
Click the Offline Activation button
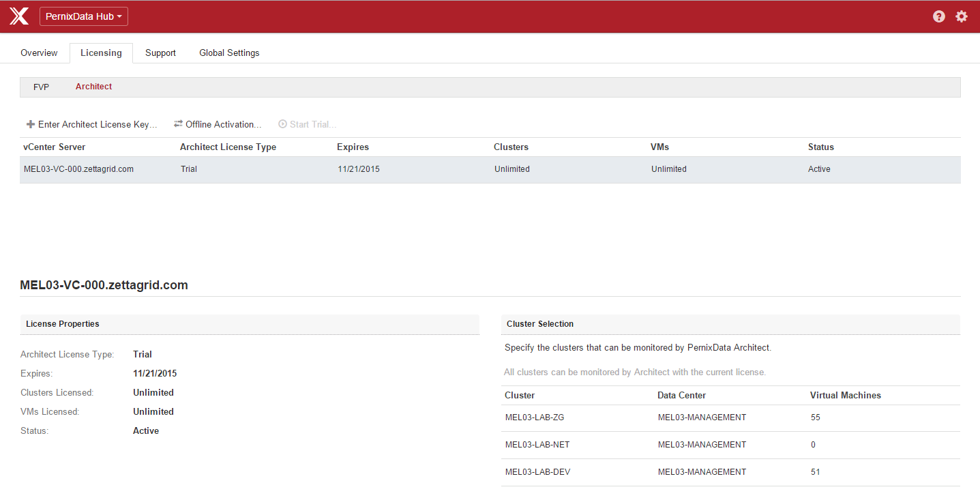(218, 124)
